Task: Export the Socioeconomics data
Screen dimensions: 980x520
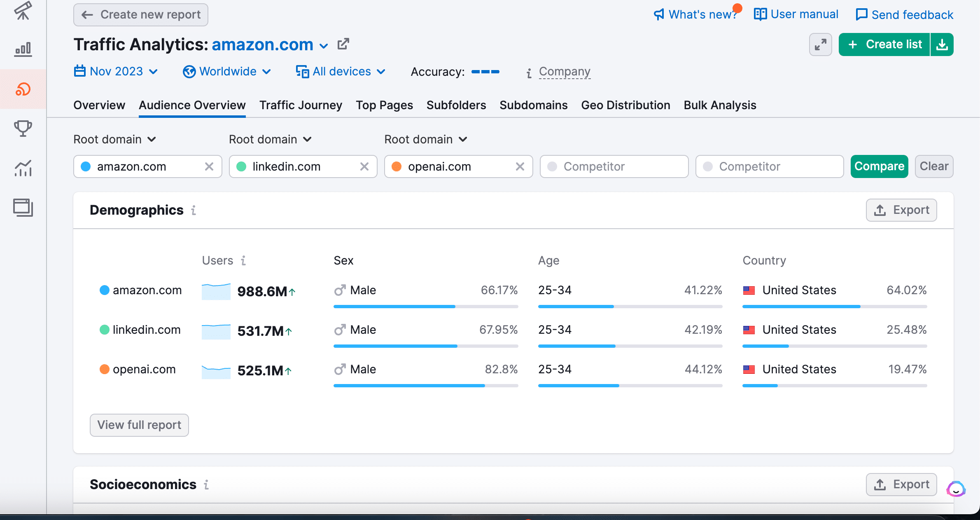Action: point(901,485)
